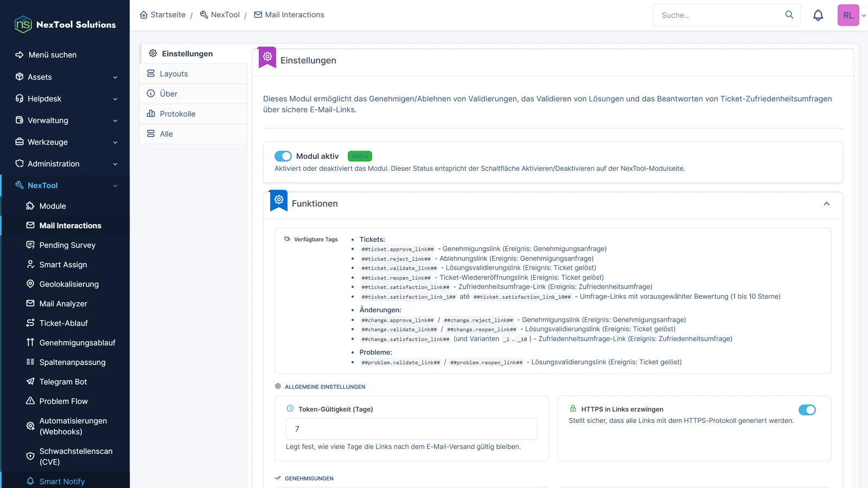
Task: Expand the Werkzeuge menu chevron
Action: click(x=115, y=143)
